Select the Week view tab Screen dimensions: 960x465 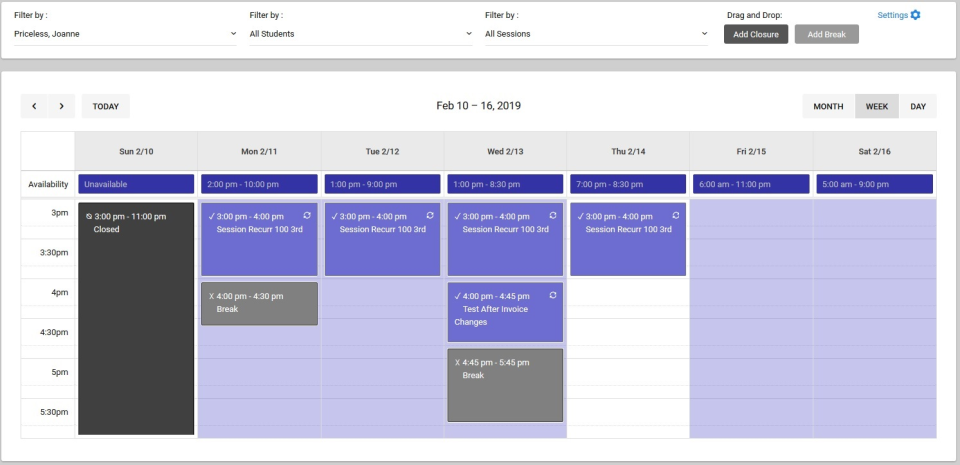coord(876,106)
